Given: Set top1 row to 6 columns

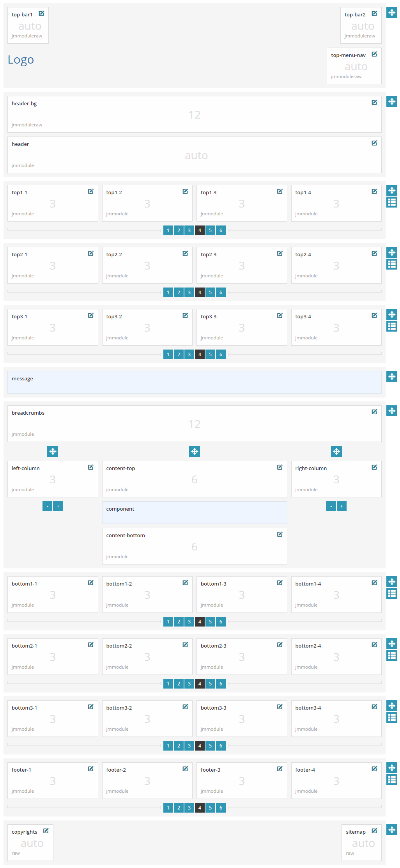Looking at the screenshot, I should 221,231.
